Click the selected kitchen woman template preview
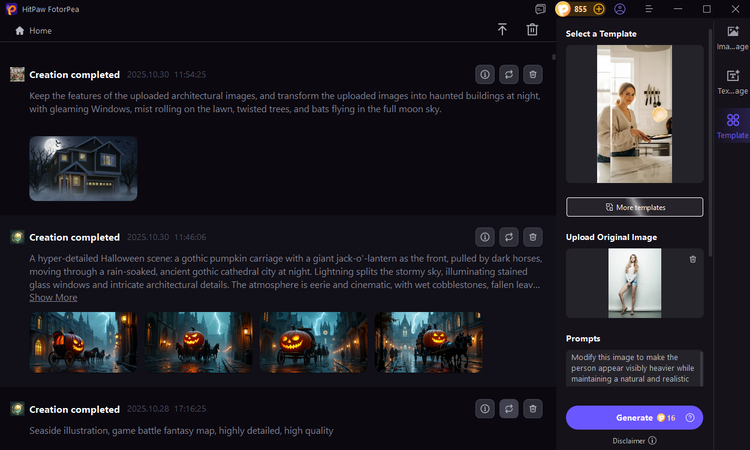The height and width of the screenshot is (450, 750). coord(634,114)
